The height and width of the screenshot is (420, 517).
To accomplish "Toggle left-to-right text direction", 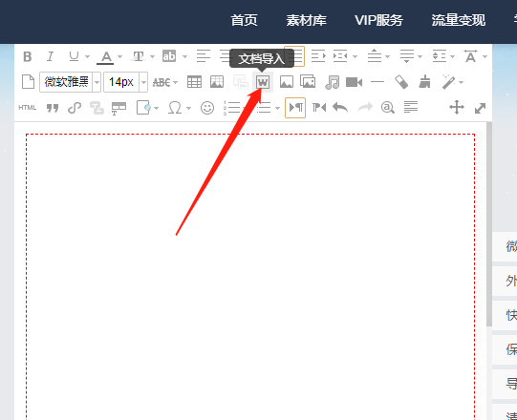I will click(295, 108).
